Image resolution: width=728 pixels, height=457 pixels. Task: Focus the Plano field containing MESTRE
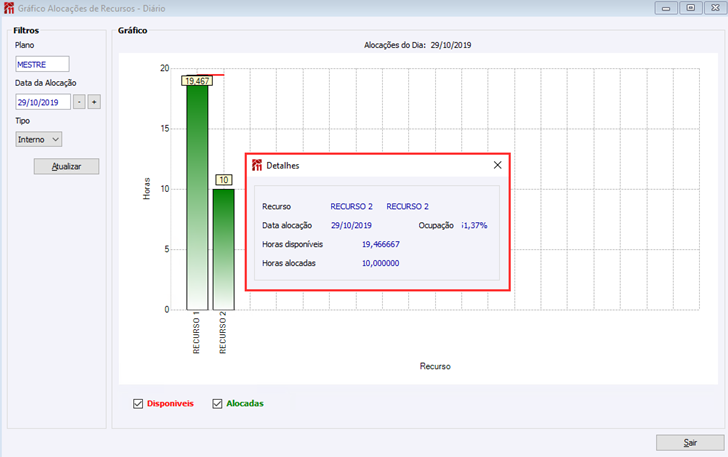pos(42,64)
